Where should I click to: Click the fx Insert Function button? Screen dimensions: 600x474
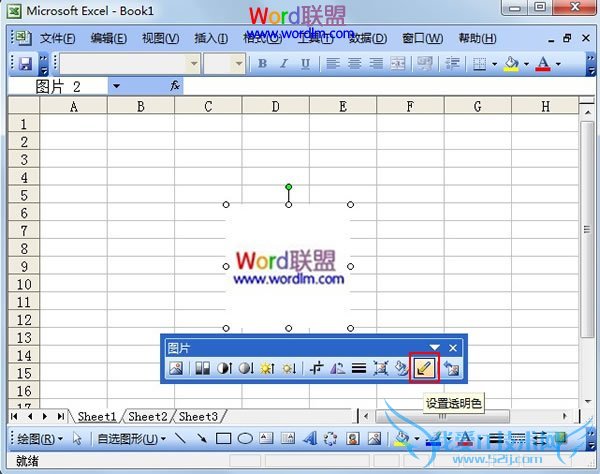coord(175,86)
